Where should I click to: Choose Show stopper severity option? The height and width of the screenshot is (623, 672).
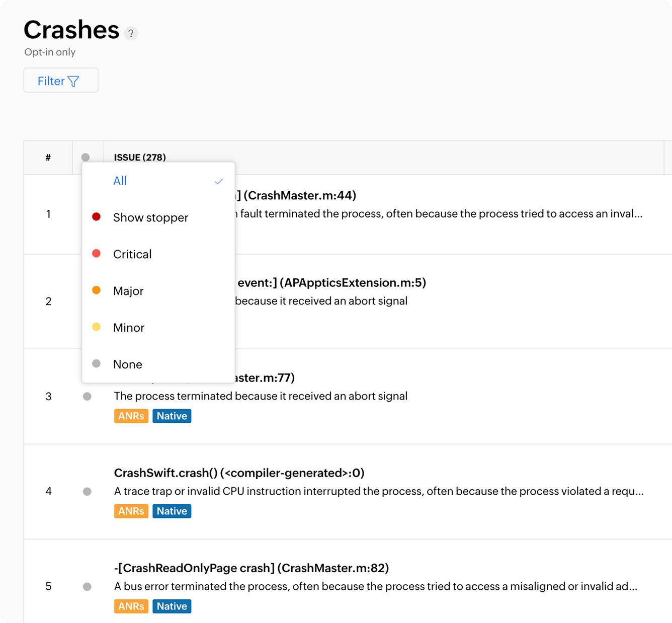tap(150, 217)
